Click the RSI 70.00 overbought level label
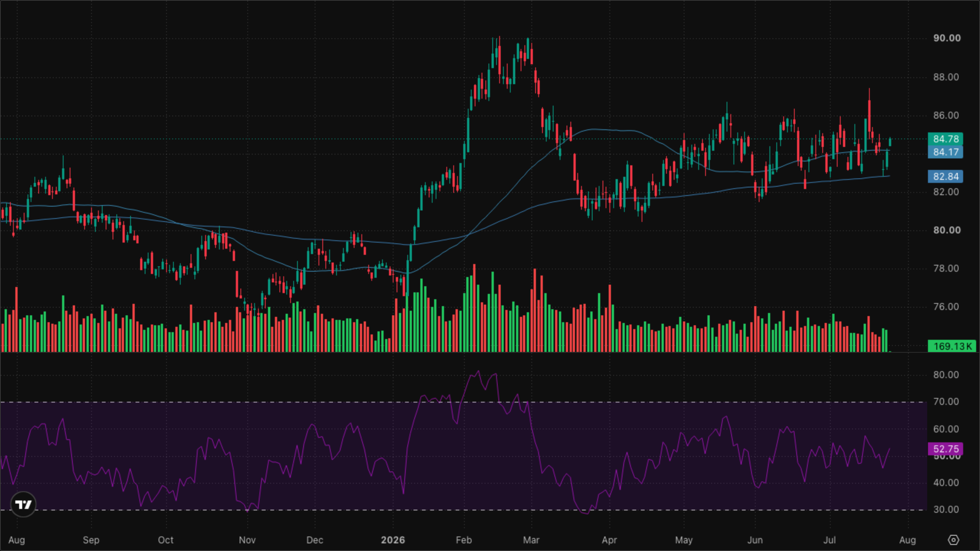This screenshot has height=551, width=980. pos(946,401)
